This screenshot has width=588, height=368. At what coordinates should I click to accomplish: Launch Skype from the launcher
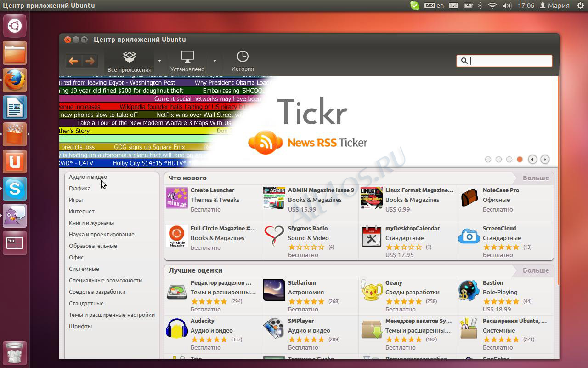pos(15,189)
